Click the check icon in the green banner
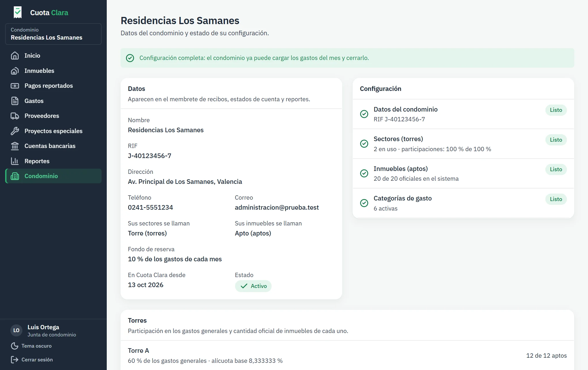 point(130,58)
